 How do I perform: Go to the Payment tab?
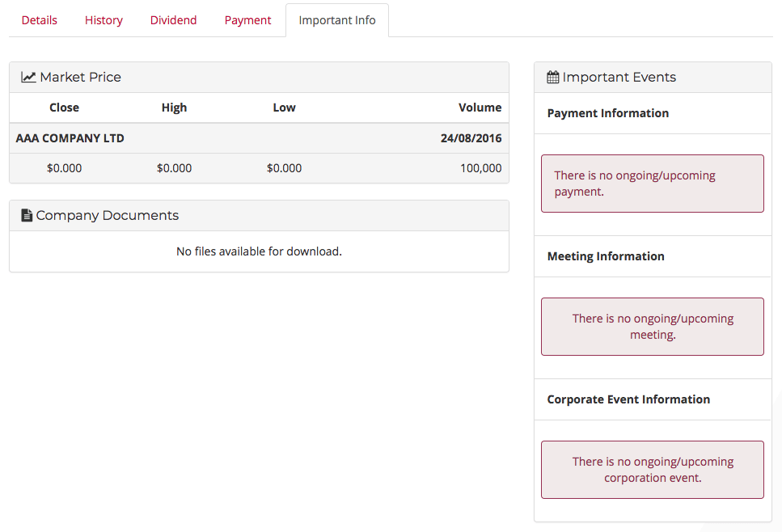tap(247, 19)
